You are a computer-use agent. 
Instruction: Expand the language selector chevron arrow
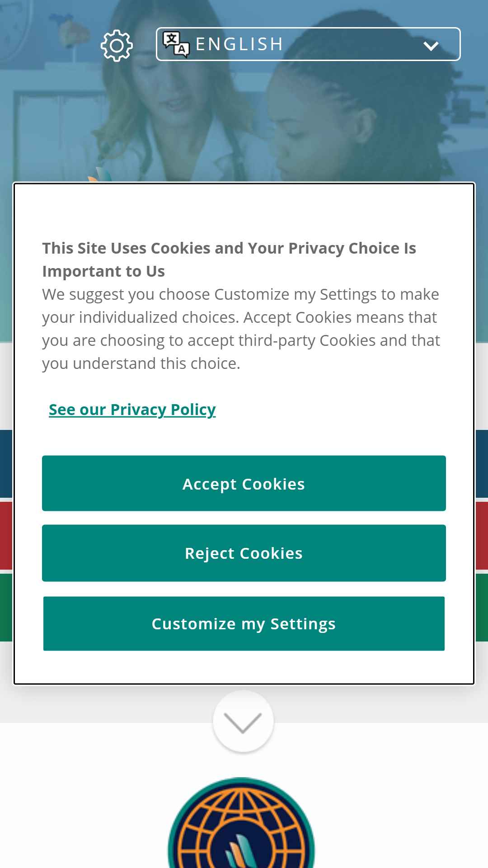[431, 46]
